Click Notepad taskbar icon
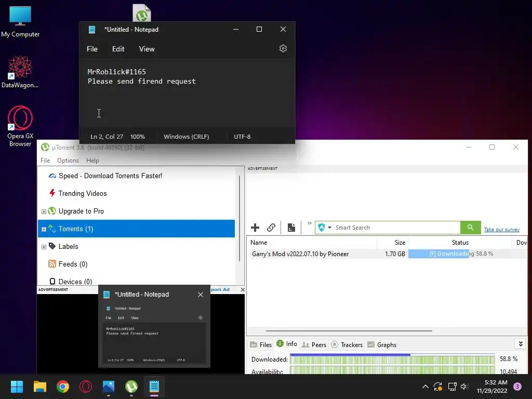Image resolution: width=532 pixels, height=399 pixels. [x=154, y=387]
